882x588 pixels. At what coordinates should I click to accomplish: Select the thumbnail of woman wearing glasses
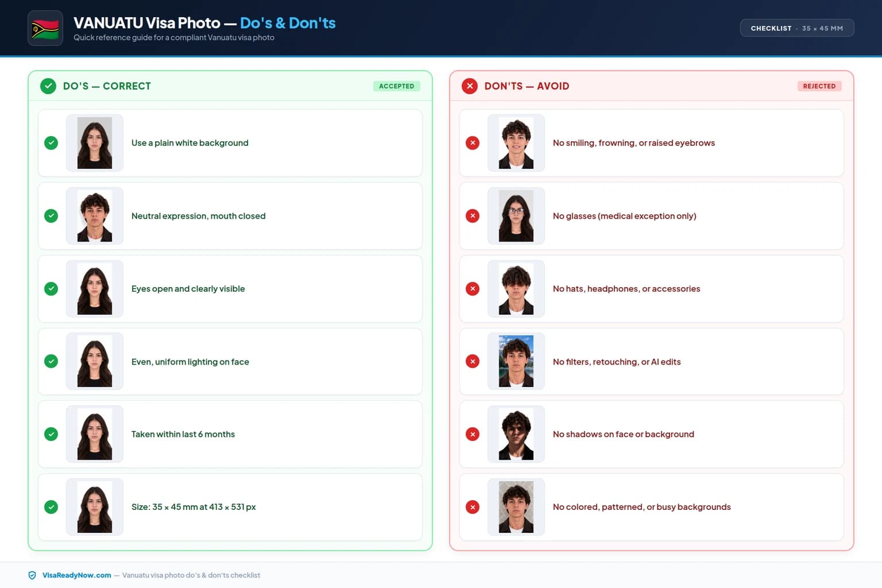coord(516,216)
